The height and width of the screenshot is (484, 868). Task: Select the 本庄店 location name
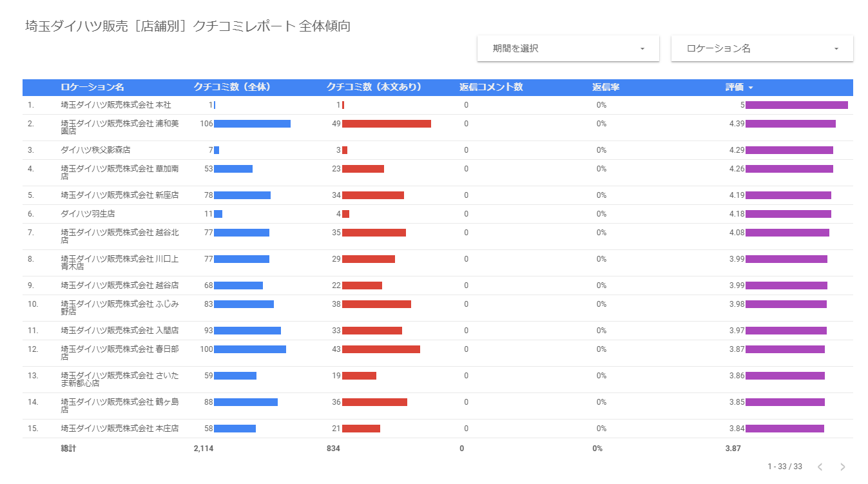coord(120,428)
